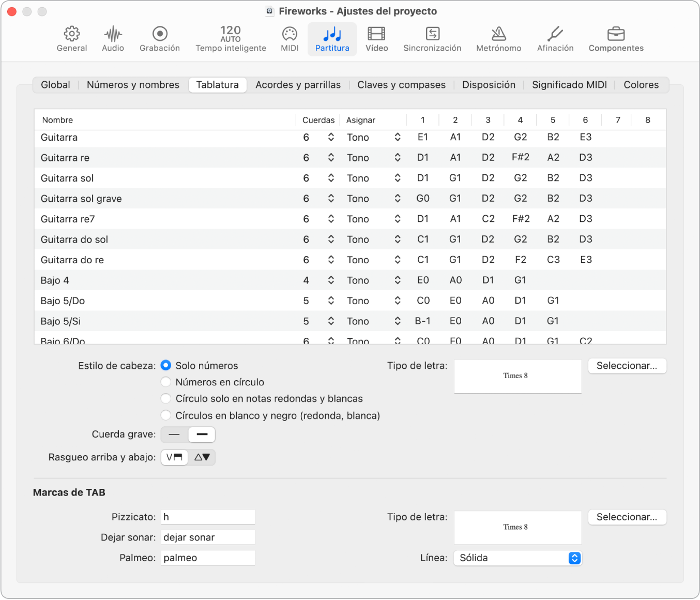Viewport: 700px width, 600px height.
Task: Click Seleccionar button beside head style font
Action: [x=627, y=366]
